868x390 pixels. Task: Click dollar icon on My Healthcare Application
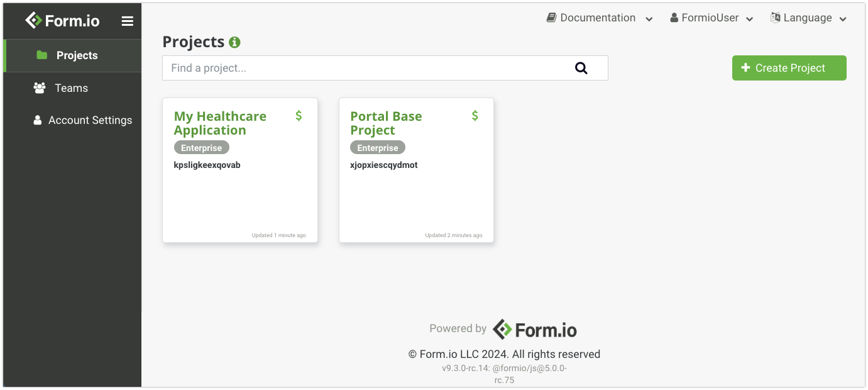point(299,116)
